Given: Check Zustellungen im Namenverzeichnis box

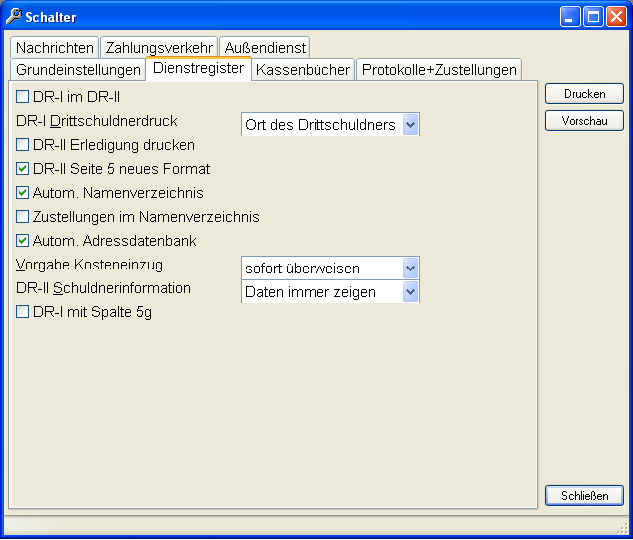Looking at the screenshot, I should [x=22, y=217].
